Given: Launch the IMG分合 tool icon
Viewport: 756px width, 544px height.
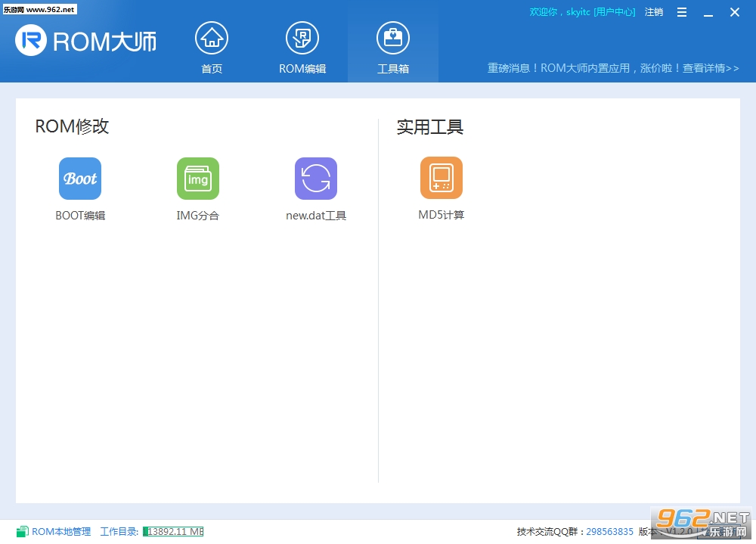Looking at the screenshot, I should coord(197,179).
